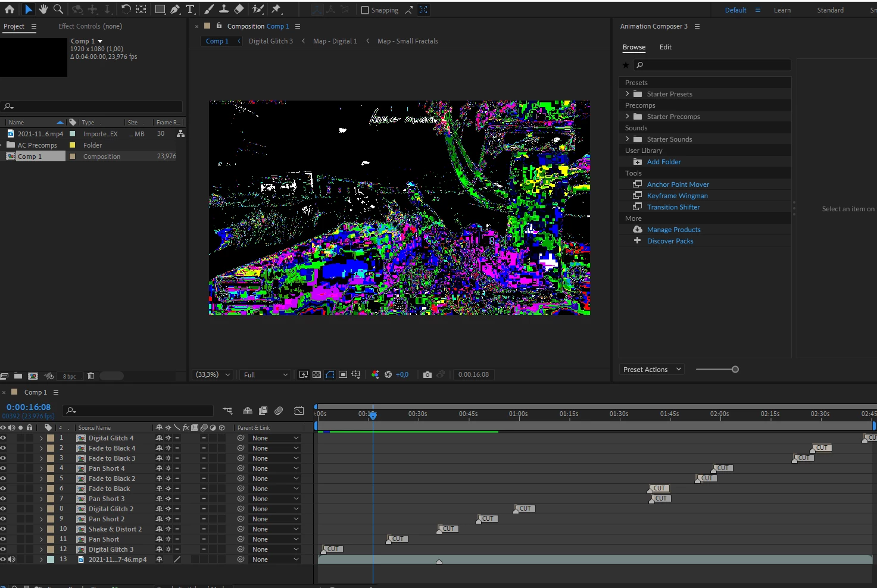877x588 pixels.
Task: Select the Pen tool
Action: (175, 10)
